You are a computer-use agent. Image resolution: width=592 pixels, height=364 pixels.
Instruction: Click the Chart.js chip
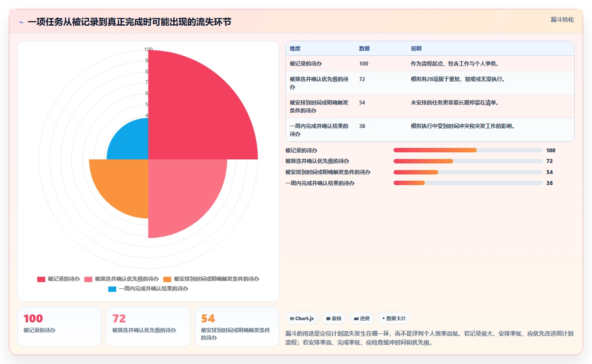coord(302,318)
